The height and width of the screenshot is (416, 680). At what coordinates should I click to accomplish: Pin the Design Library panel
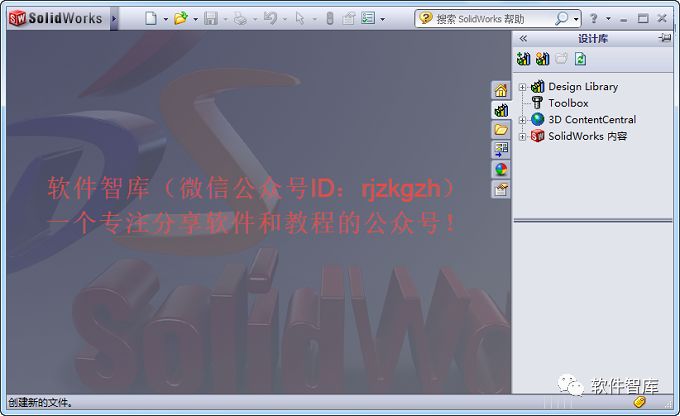click(x=664, y=38)
